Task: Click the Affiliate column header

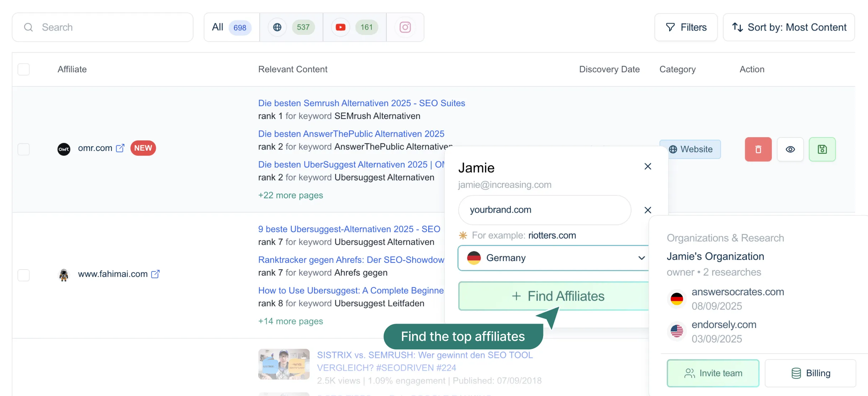Action: (x=72, y=69)
